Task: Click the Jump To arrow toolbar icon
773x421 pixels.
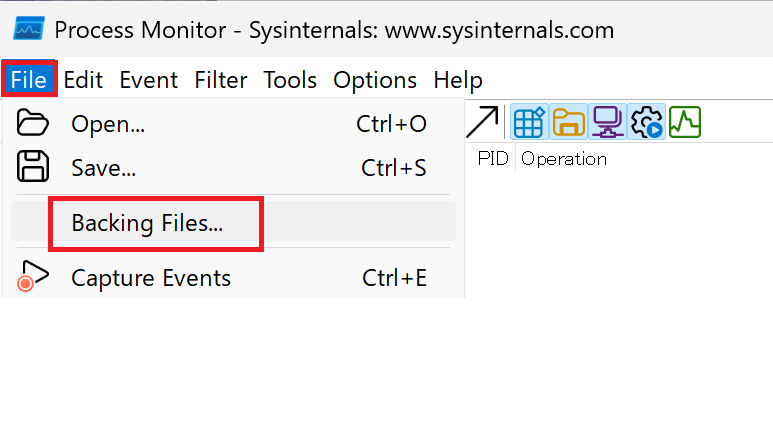Action: point(482,122)
